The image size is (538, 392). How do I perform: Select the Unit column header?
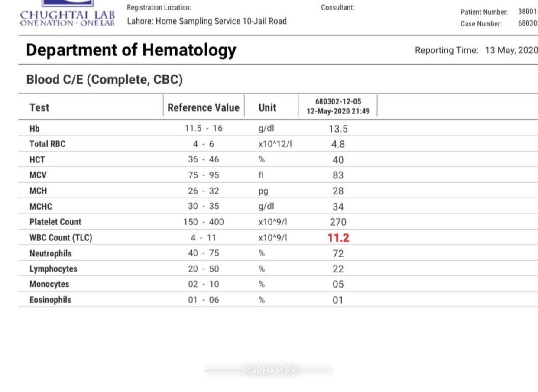click(x=267, y=107)
